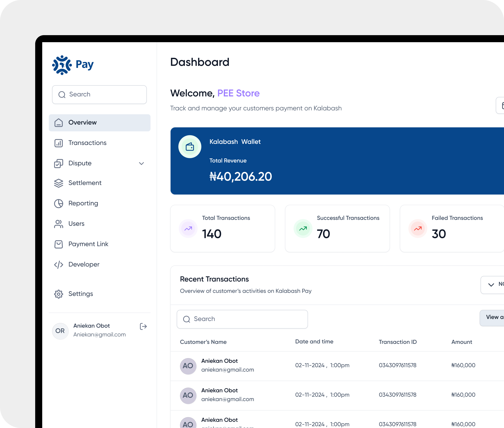Click the Kalabash Pay logo
This screenshot has height=428, width=504.
pyautogui.click(x=73, y=65)
